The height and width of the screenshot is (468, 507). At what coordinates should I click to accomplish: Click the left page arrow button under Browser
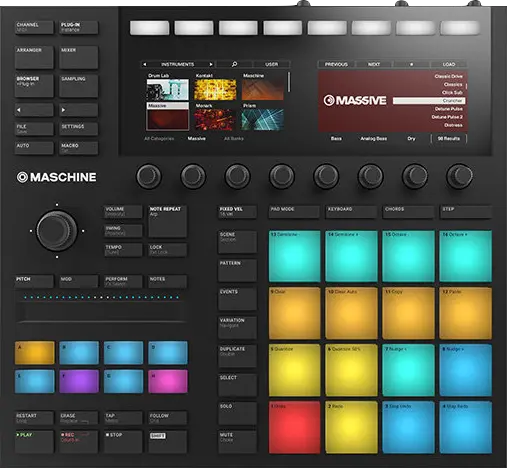pos(34,110)
